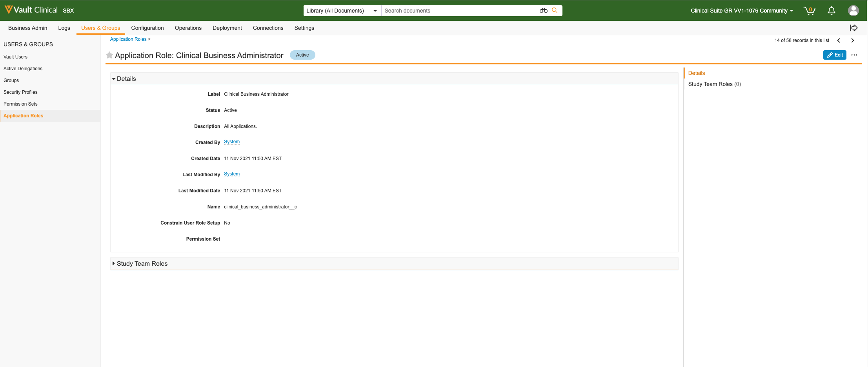Open notifications bell icon
Viewport: 868px width, 367px height.
pos(831,11)
